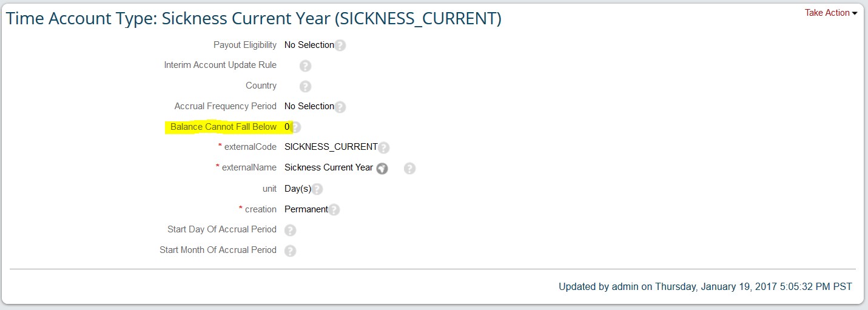Click help icon for Interim Account Update Rule
868x310 pixels.
click(306, 66)
